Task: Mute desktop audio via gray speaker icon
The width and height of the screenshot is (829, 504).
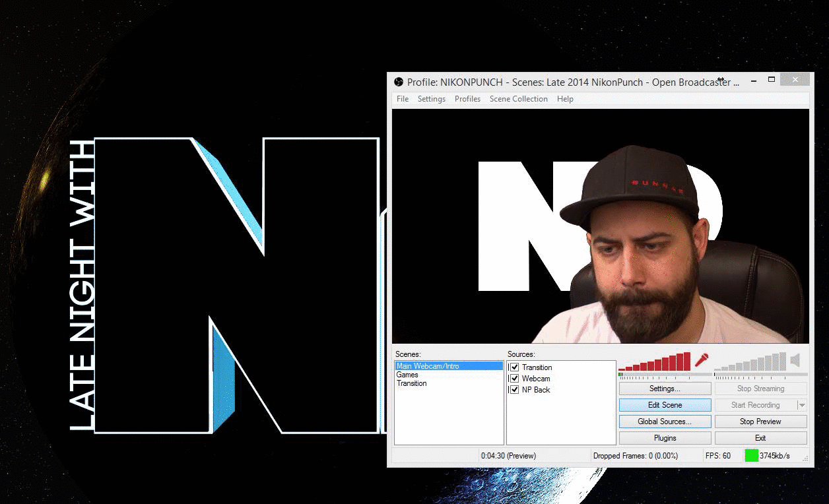Action: (x=795, y=360)
